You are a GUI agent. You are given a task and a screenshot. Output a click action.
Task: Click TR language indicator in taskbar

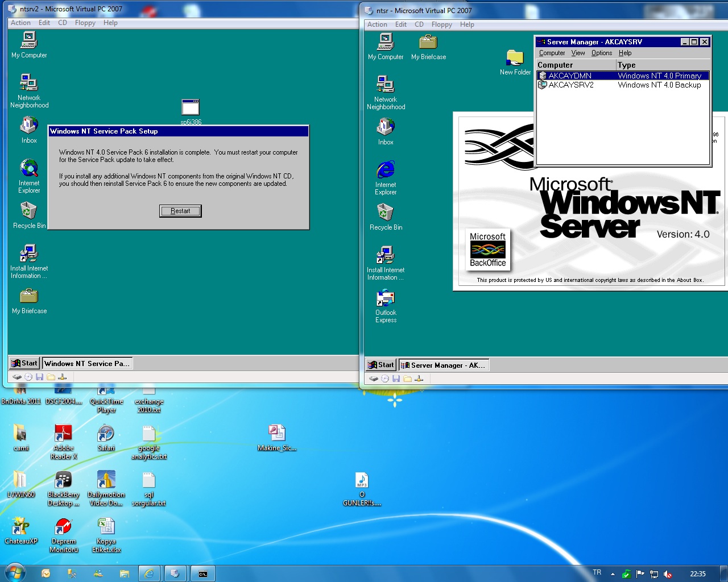tap(597, 573)
